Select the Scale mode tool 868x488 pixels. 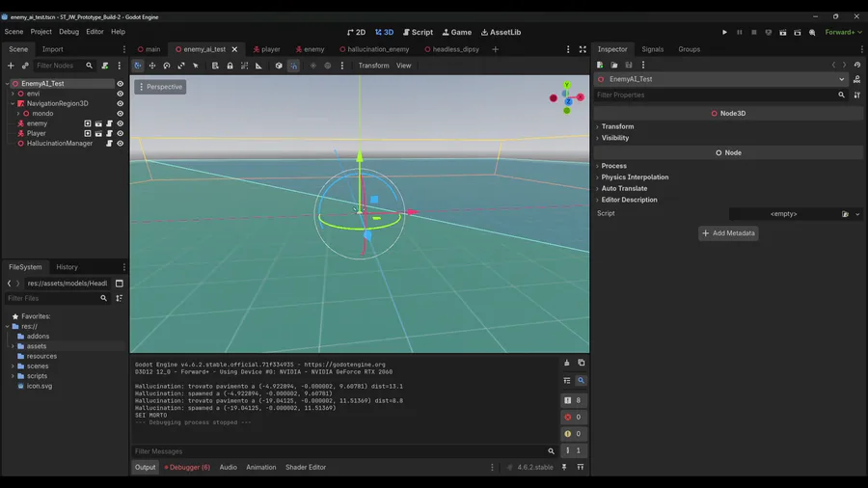[x=181, y=66]
